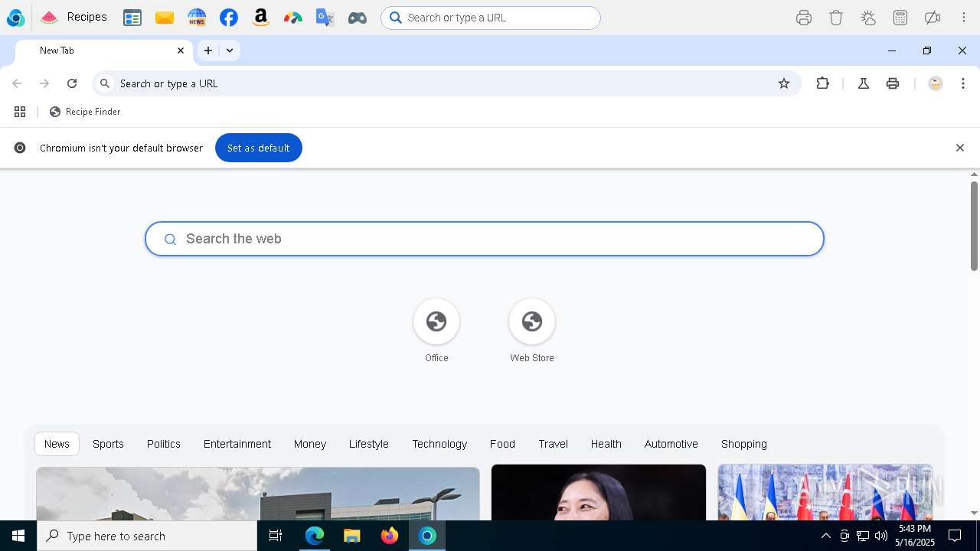Show hidden system tray icons
This screenshot has height=551, width=980.
click(x=825, y=536)
